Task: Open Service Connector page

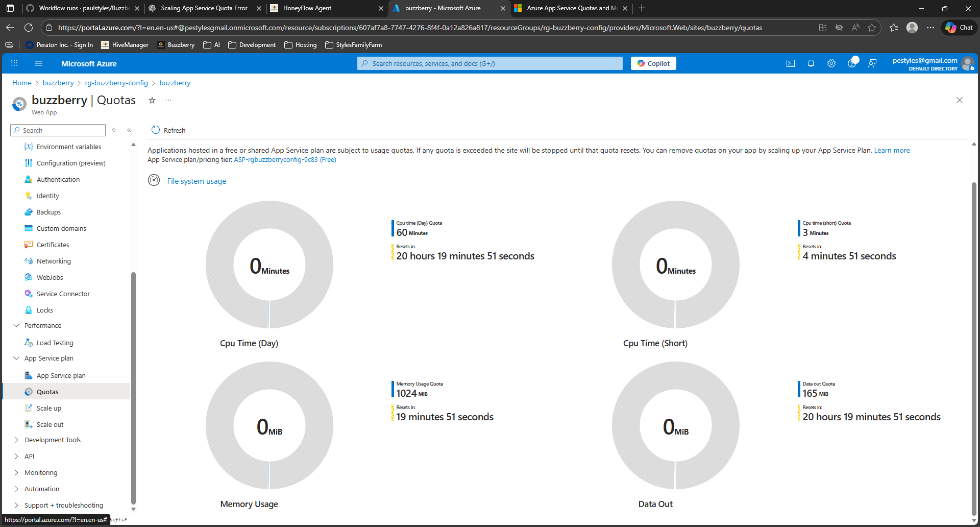Action: click(63, 294)
